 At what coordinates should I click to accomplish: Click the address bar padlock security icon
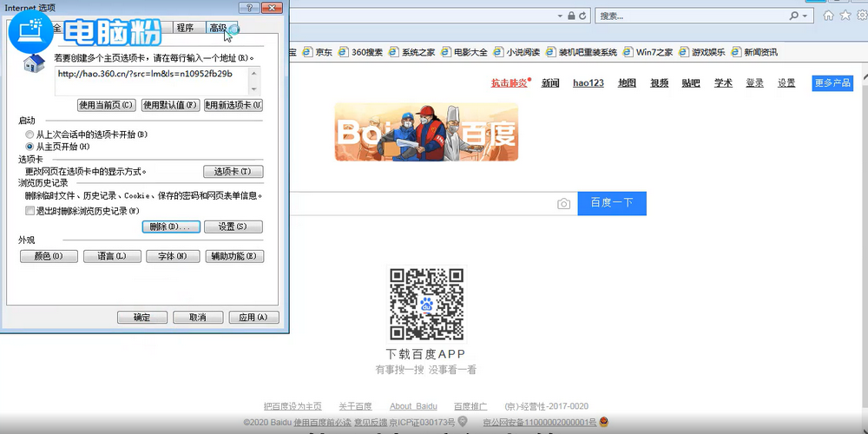[571, 16]
